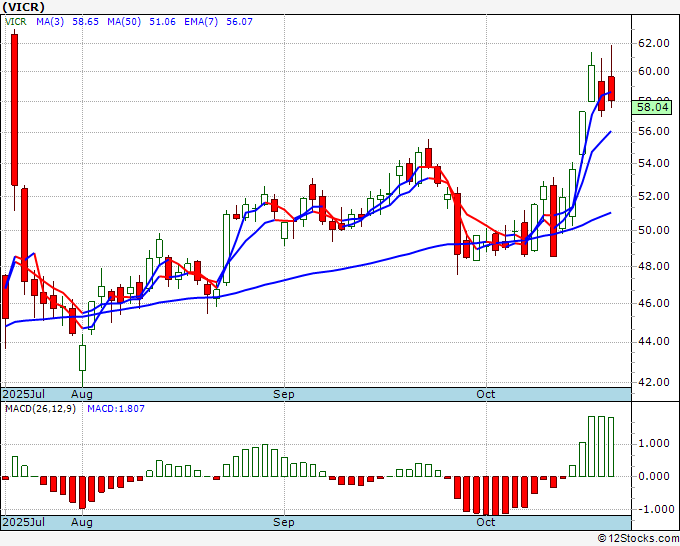
Task: Click the last green MACD histogram bar
Action: pyautogui.click(x=611, y=447)
